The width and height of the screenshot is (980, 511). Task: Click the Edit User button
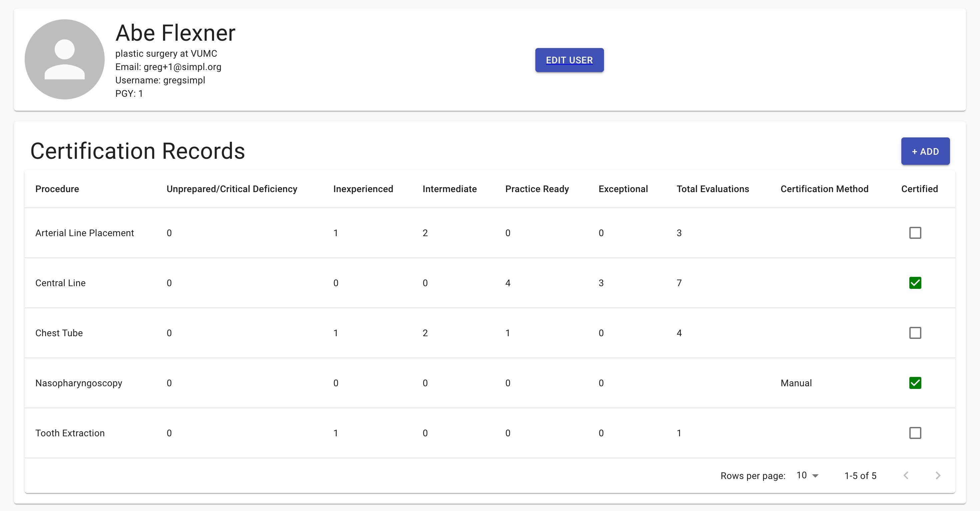click(x=569, y=60)
